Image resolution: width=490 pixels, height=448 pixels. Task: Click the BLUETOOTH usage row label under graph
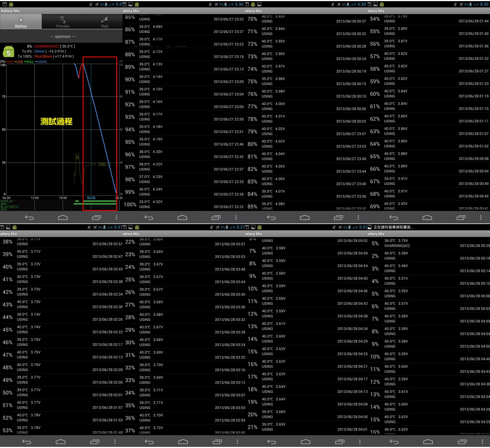point(9,207)
